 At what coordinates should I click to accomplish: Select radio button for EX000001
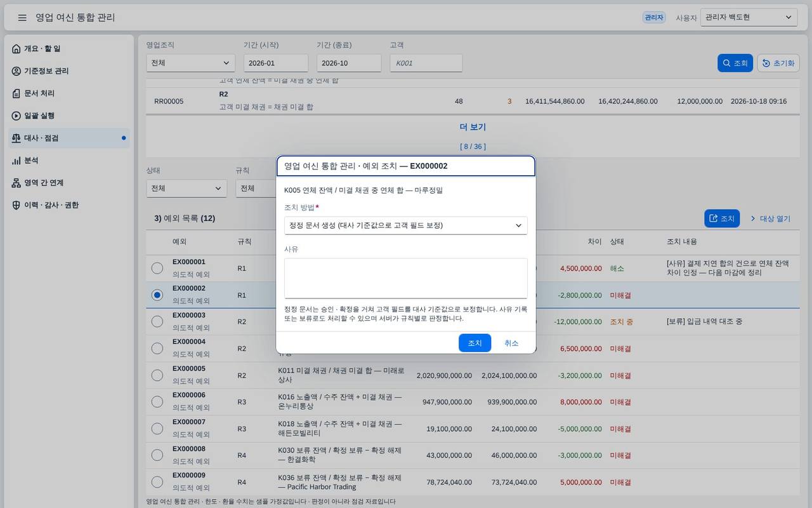coord(157,268)
